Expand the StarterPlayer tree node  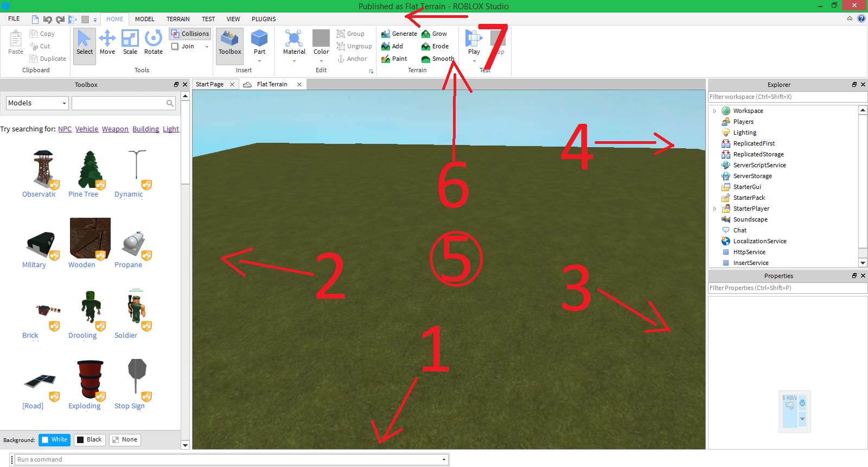714,209
